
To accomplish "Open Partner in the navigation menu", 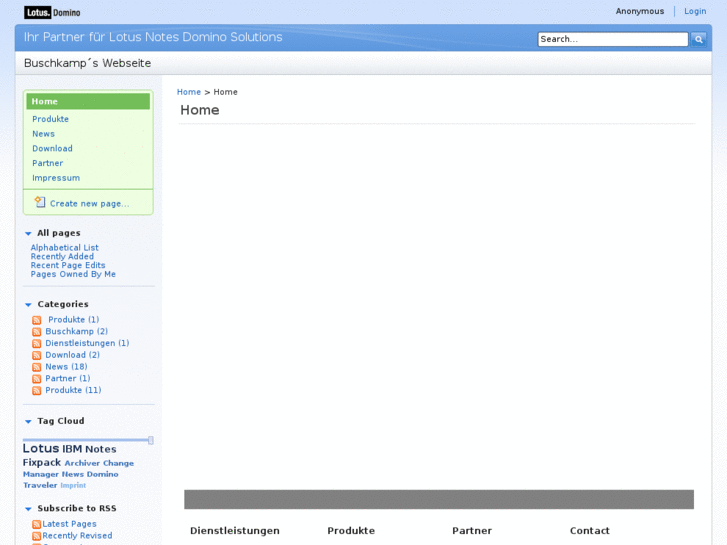I will [48, 163].
